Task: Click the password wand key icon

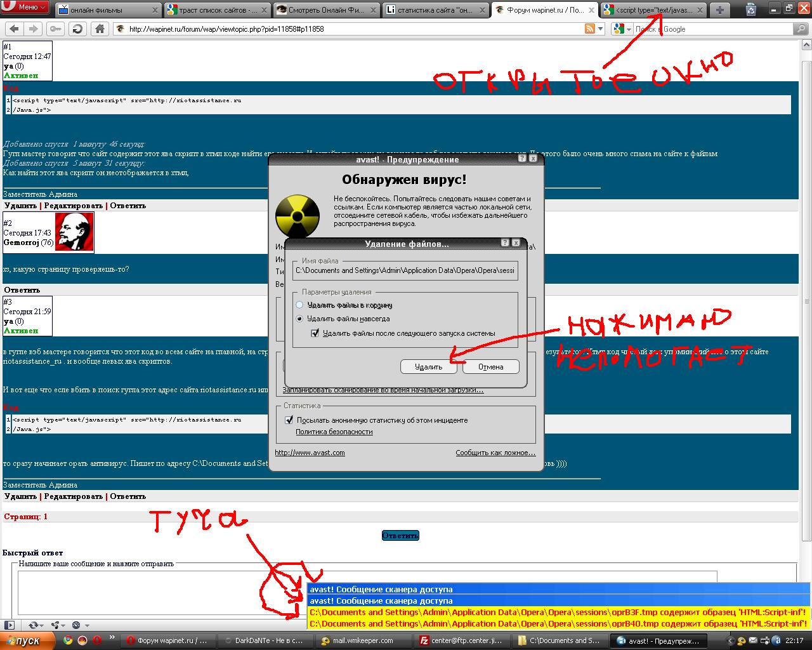Action: point(55,29)
